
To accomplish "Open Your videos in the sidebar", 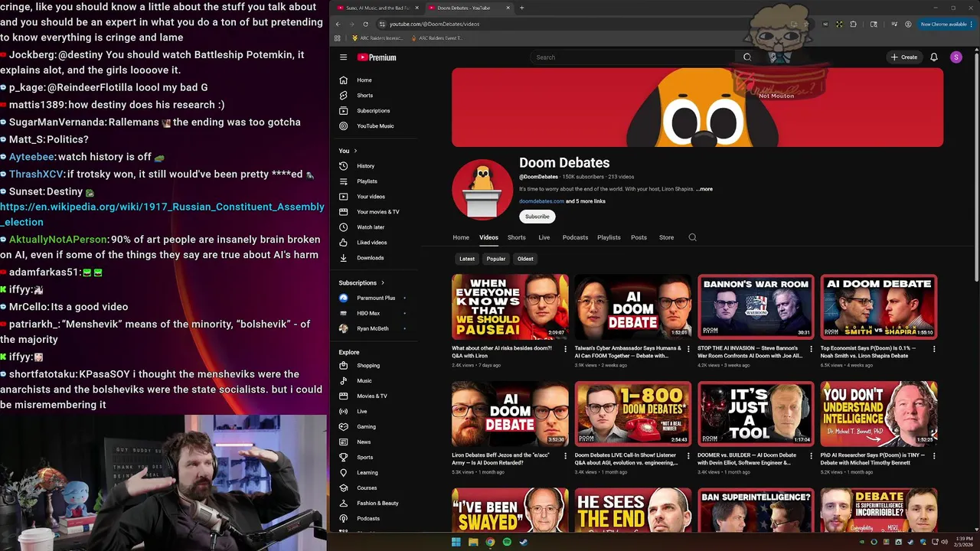I will [x=372, y=197].
